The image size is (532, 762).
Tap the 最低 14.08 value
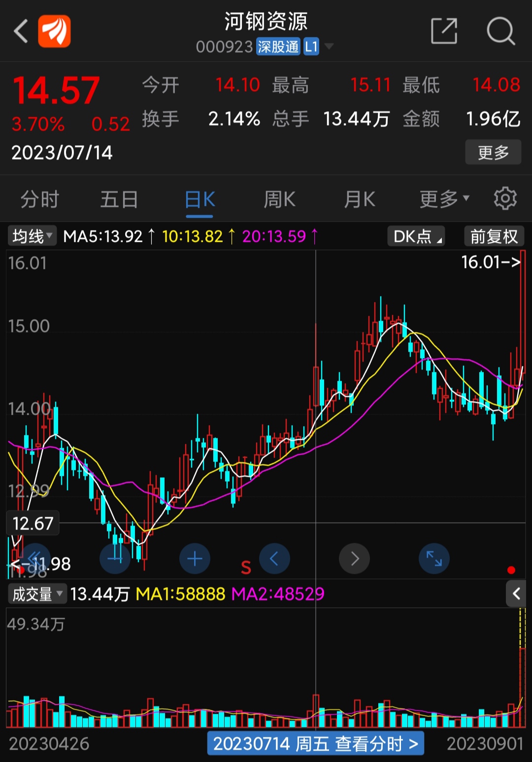point(497,85)
